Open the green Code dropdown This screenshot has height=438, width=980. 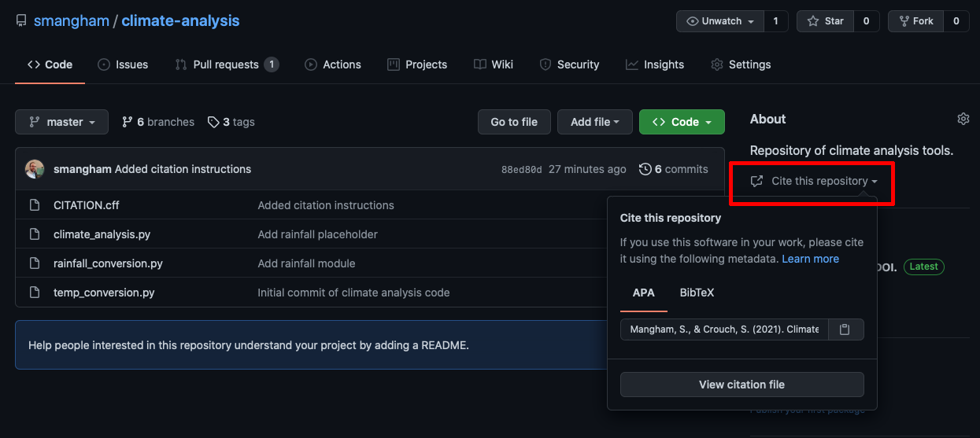click(682, 122)
